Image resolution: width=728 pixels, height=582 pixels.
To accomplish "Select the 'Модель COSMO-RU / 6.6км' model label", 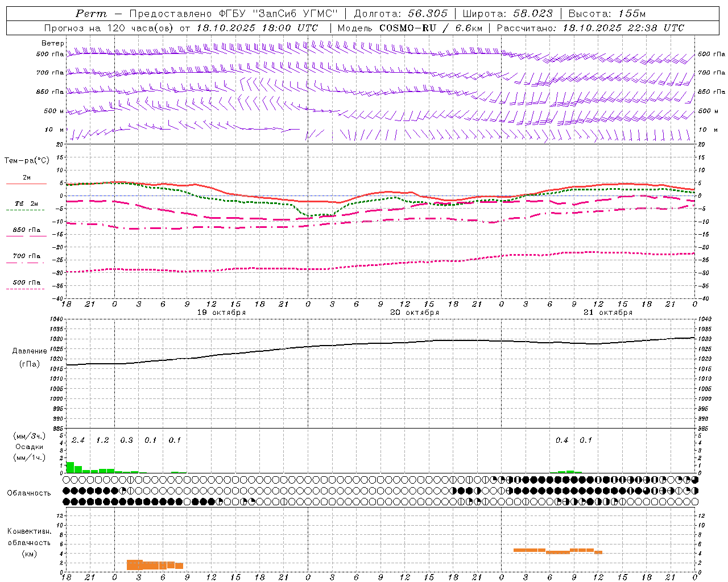I will [410, 28].
